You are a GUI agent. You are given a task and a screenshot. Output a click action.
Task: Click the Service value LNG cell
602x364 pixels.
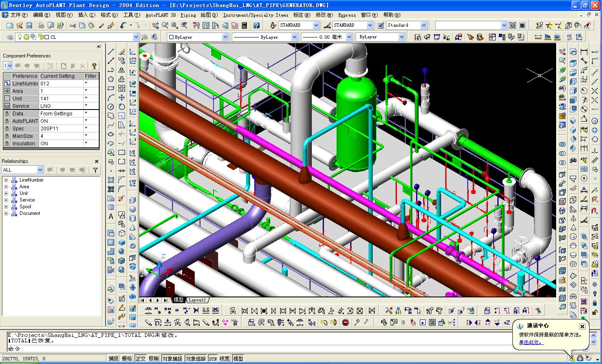point(61,106)
